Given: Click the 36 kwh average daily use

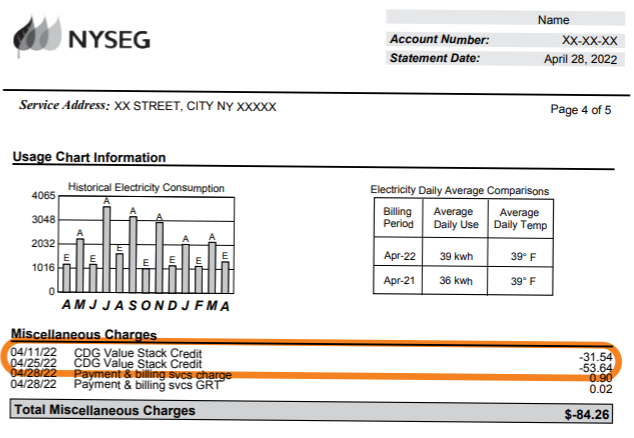Looking at the screenshot, I should 453,283.
